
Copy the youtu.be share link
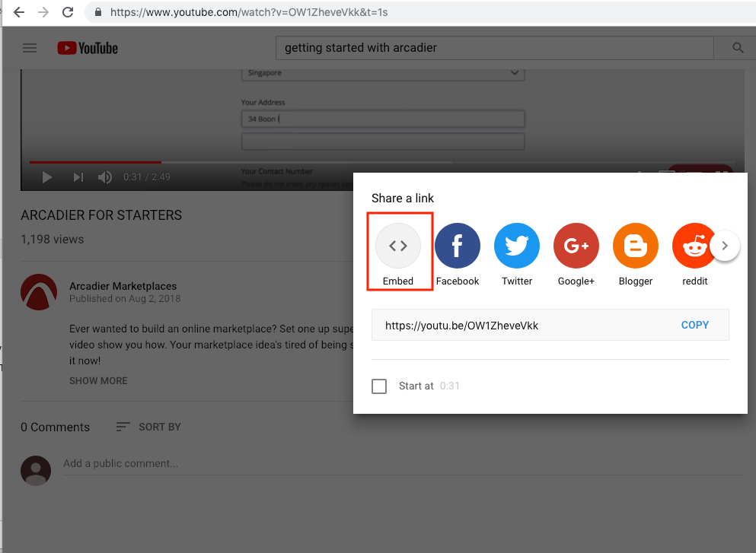695,325
